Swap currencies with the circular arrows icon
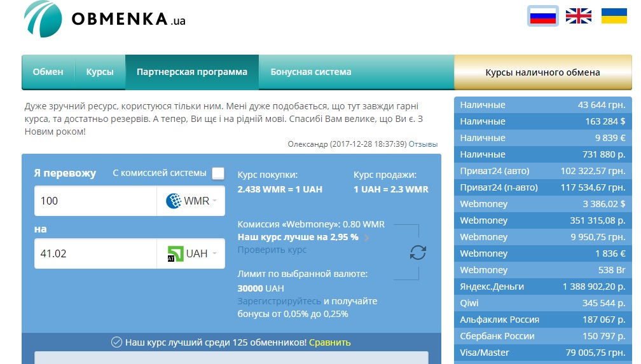641x364 pixels. click(x=418, y=252)
